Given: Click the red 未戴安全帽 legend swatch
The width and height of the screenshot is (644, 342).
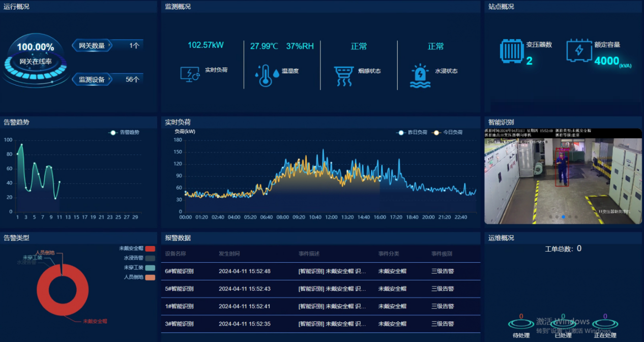Looking at the screenshot, I should (150, 248).
